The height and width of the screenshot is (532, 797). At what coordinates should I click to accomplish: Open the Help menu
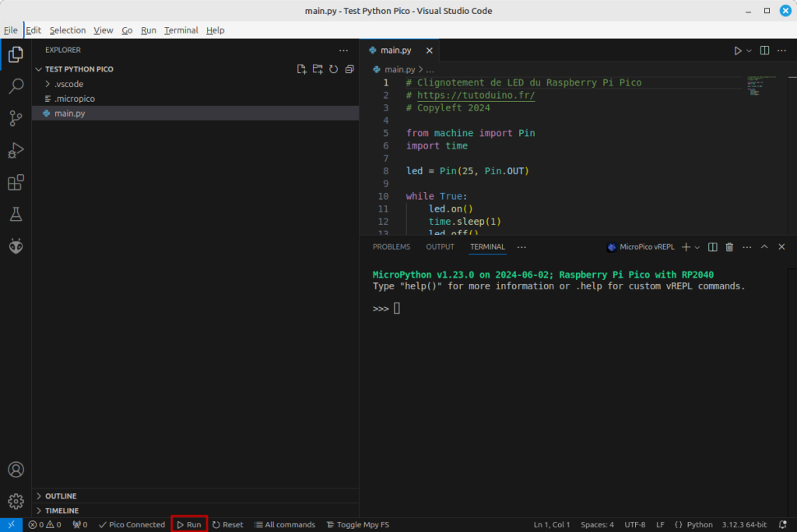pyautogui.click(x=215, y=30)
